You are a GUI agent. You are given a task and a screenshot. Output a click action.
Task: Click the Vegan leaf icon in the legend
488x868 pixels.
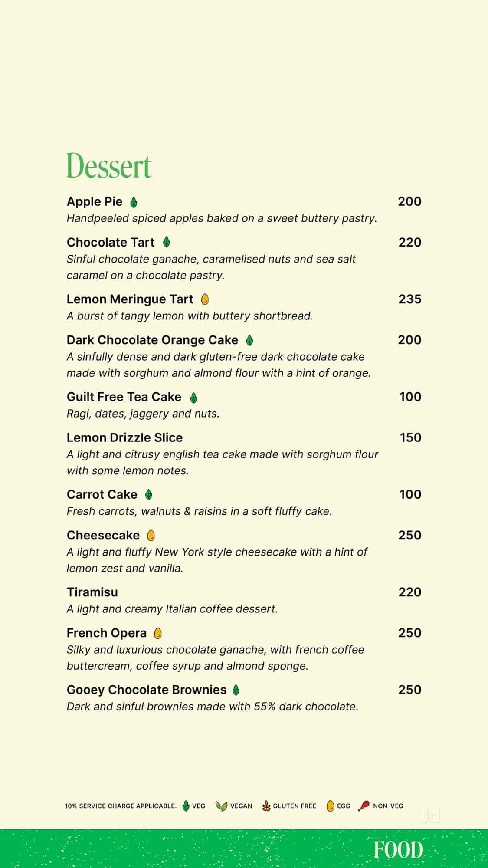pos(221,806)
